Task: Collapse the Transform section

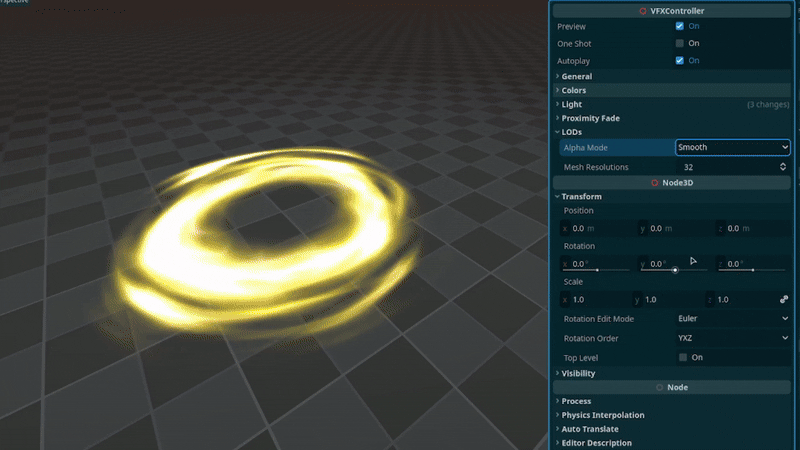Action: coord(672,196)
